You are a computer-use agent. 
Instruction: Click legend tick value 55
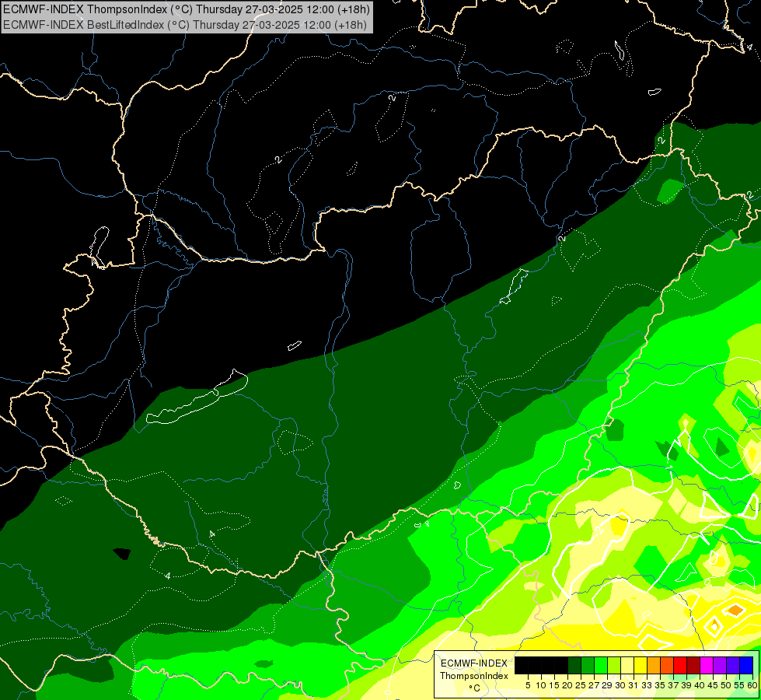click(x=740, y=685)
